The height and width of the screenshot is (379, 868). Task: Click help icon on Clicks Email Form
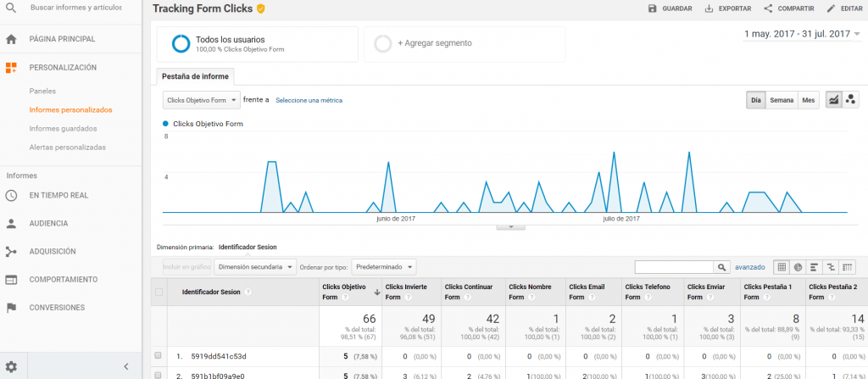593,298
